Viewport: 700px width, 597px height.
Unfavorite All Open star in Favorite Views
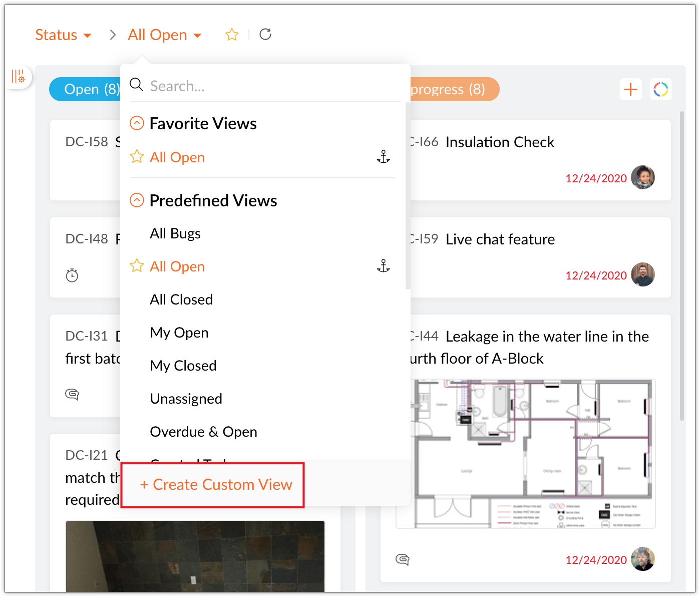coord(137,157)
